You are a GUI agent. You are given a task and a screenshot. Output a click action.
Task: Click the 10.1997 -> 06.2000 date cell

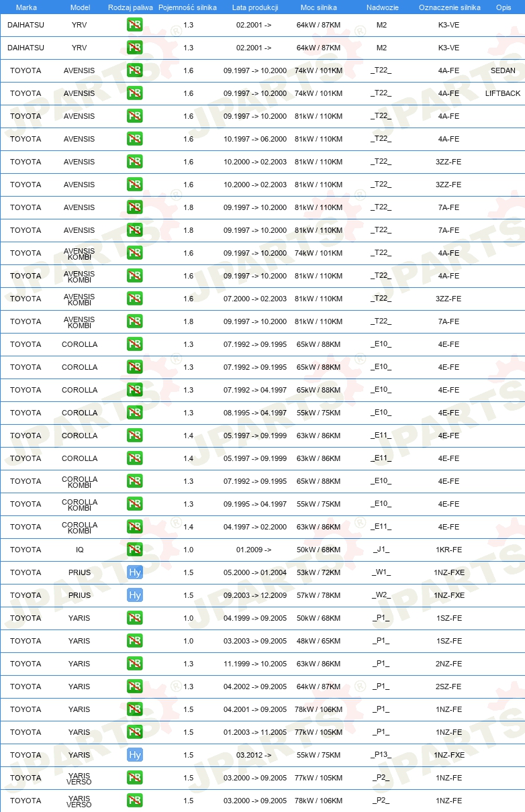point(255,139)
